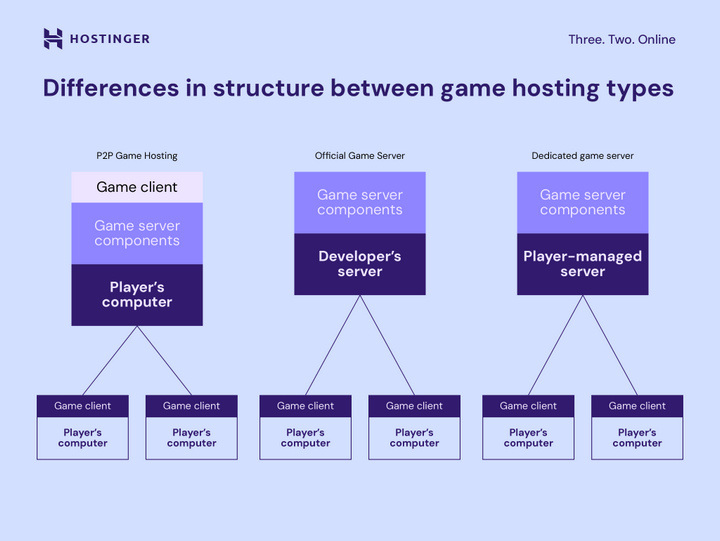The height and width of the screenshot is (541, 720).
Task: Click Game server components above Player-managed server
Action: tap(582, 202)
